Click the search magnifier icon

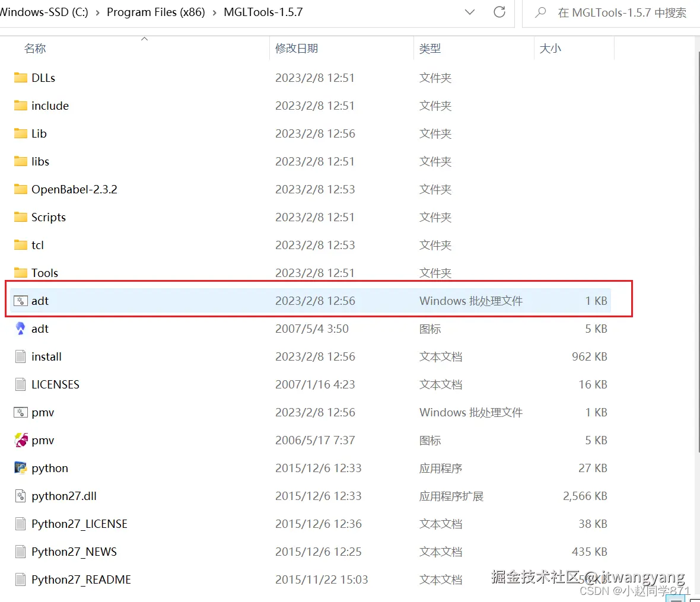click(540, 12)
